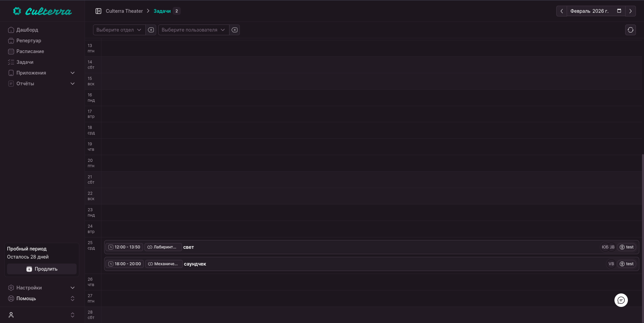
Task: Click the Продлить button
Action: point(42,269)
